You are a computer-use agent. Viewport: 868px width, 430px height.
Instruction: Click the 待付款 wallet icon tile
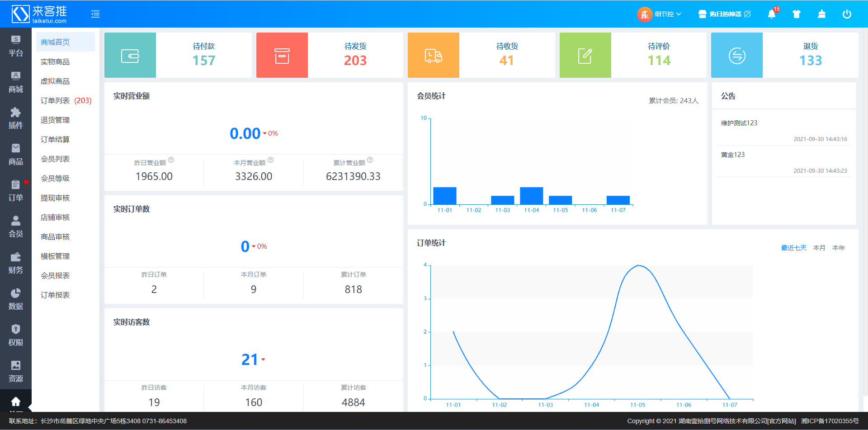click(x=130, y=55)
